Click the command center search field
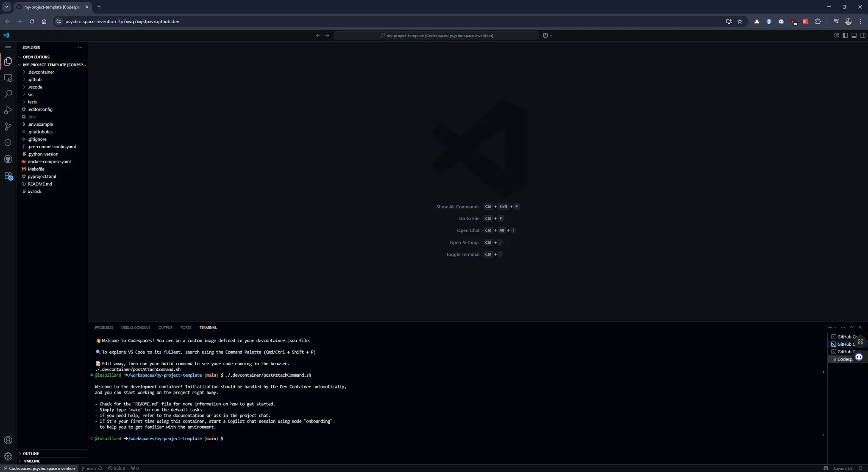 coord(436,36)
